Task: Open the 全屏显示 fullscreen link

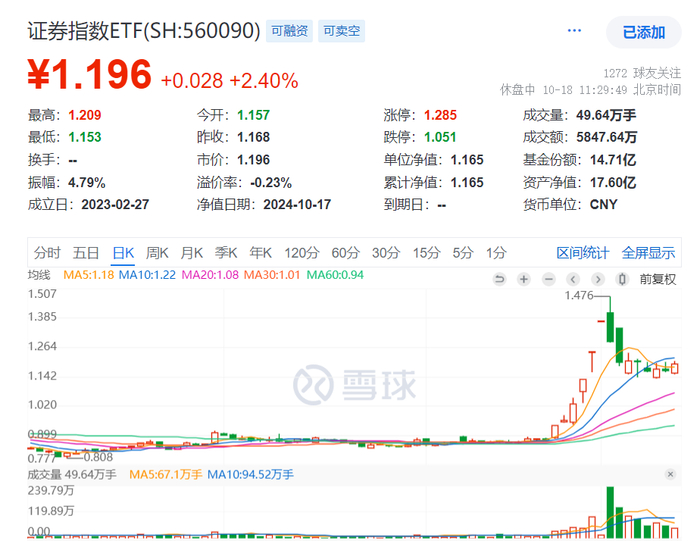Action: (648, 253)
